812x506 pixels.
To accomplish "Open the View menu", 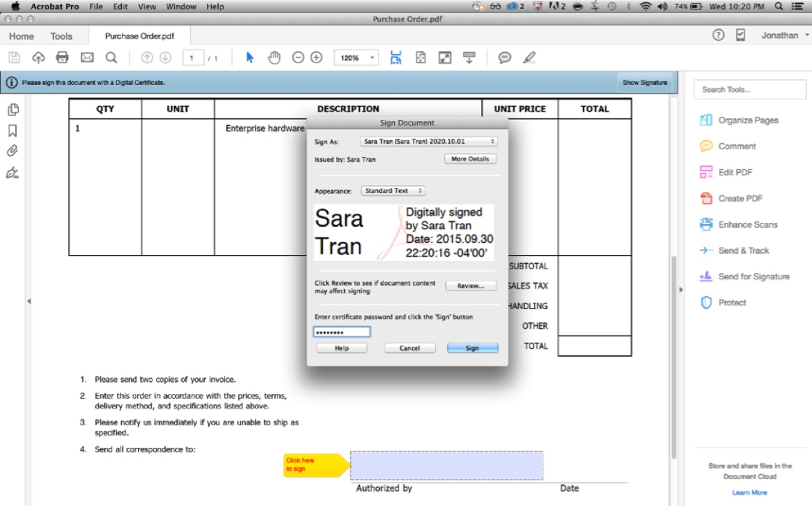I will 147,7.
